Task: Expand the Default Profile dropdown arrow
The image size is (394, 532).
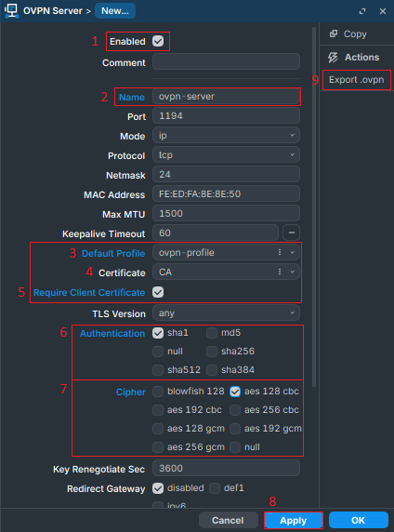Action: click(x=293, y=252)
